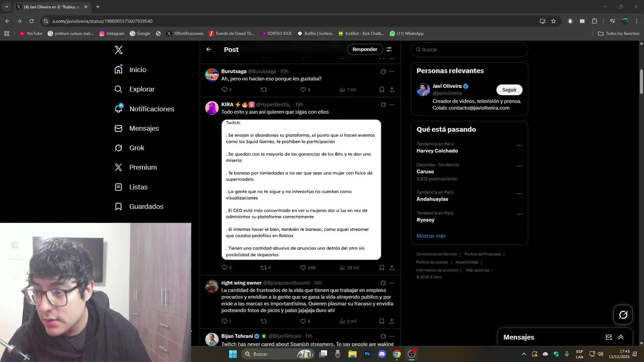The height and width of the screenshot is (362, 644).
Task: Compose new message in Mensajes drawer
Action: (609, 337)
